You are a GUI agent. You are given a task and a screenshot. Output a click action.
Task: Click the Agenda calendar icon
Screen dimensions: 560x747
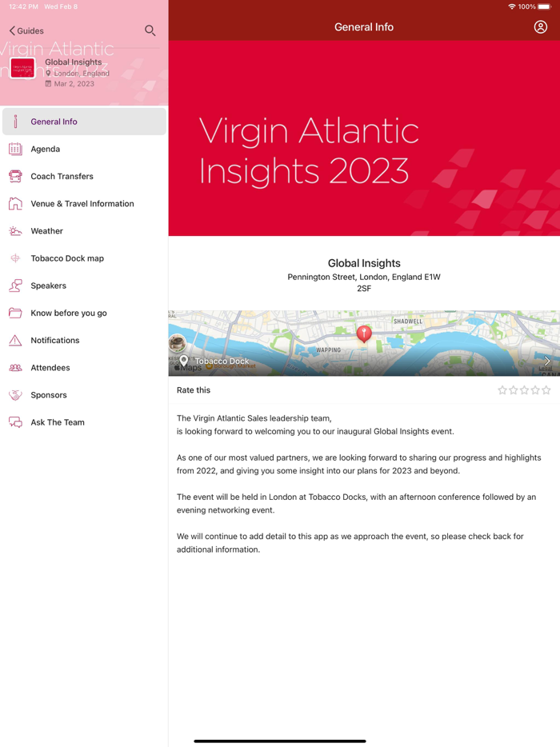click(15, 149)
